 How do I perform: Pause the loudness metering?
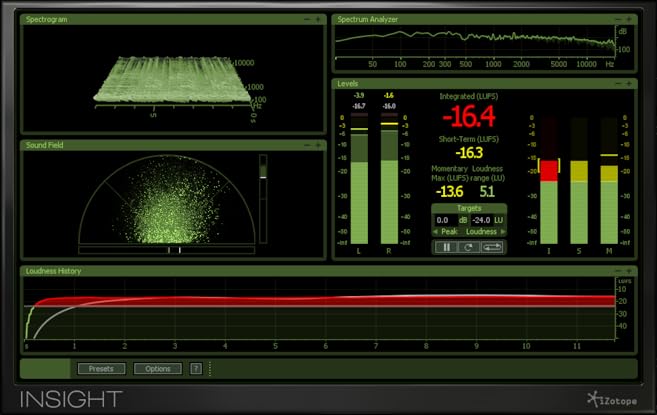click(x=446, y=247)
